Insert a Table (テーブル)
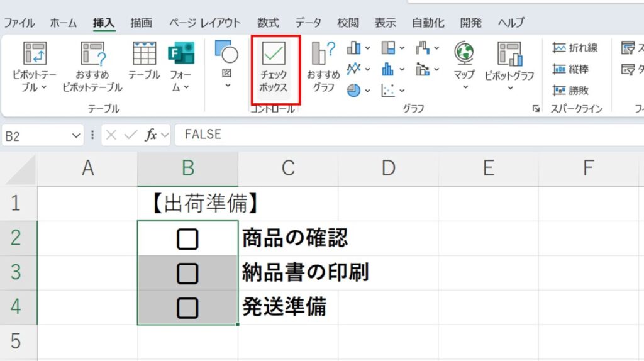Screen dimensions: 644x361 [144, 61]
